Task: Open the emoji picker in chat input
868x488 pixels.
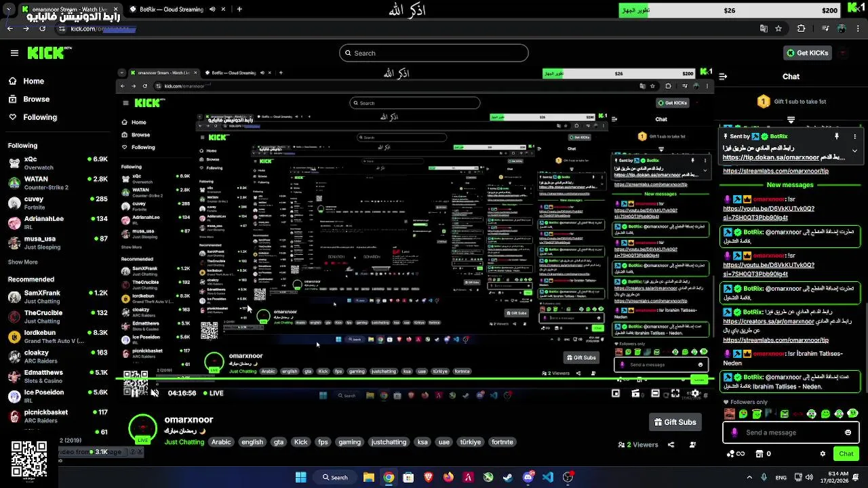Action: click(848, 432)
